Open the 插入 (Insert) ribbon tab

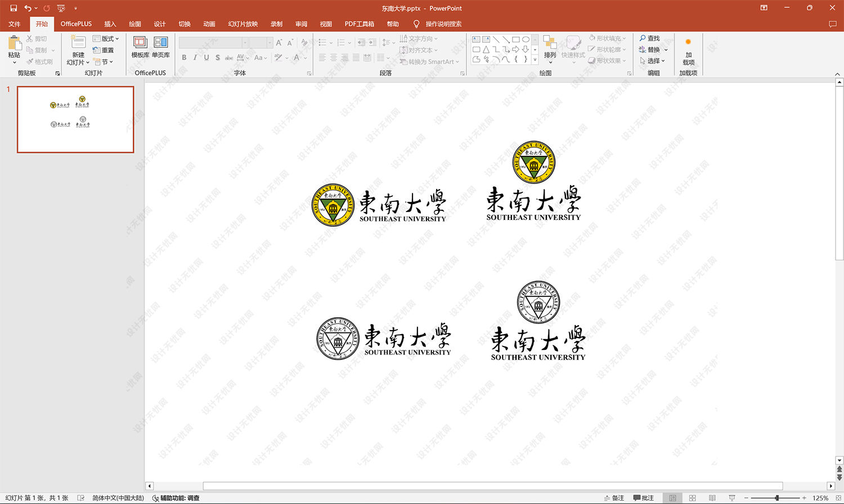(x=110, y=24)
